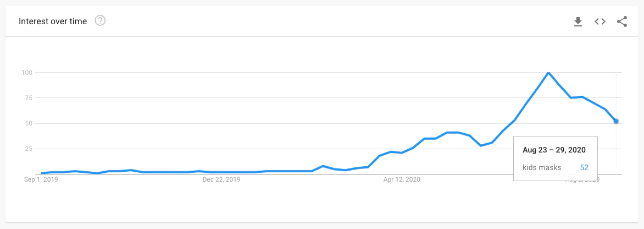Open the embed code icon
The image size is (644, 229).
(x=600, y=21)
